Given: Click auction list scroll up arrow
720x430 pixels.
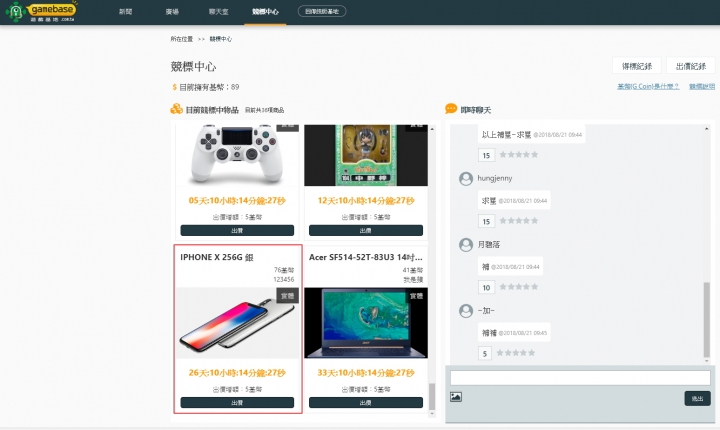Looking at the screenshot, I should point(432,129).
